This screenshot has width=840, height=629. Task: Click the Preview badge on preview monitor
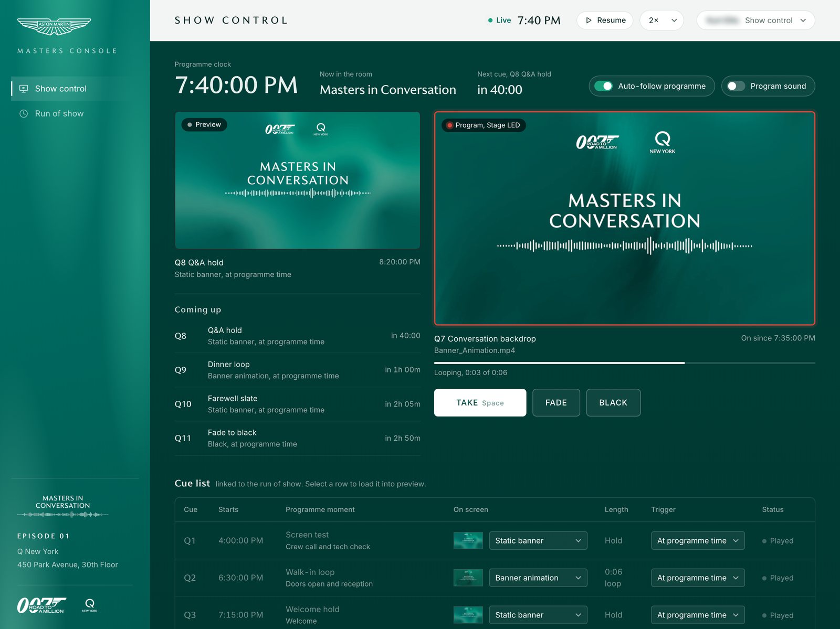[x=204, y=125]
